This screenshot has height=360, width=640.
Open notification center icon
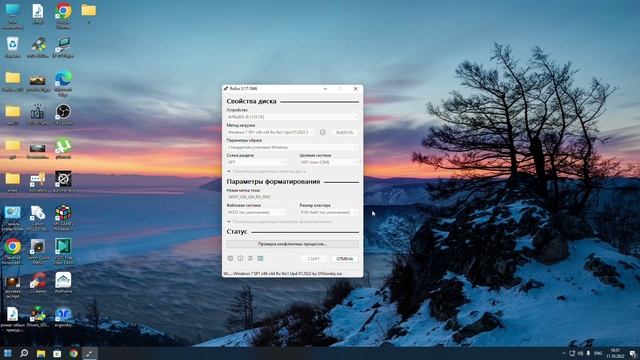click(x=633, y=353)
